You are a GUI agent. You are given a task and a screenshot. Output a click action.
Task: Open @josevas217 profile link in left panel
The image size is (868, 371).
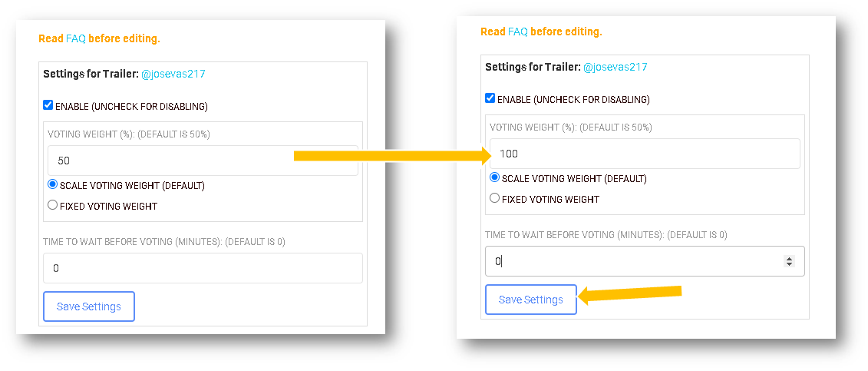pyautogui.click(x=173, y=75)
